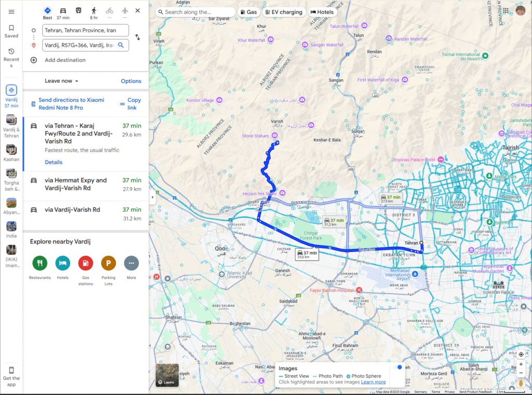The width and height of the screenshot is (532, 395).
Task: Open Recents history
Action: (x=11, y=58)
